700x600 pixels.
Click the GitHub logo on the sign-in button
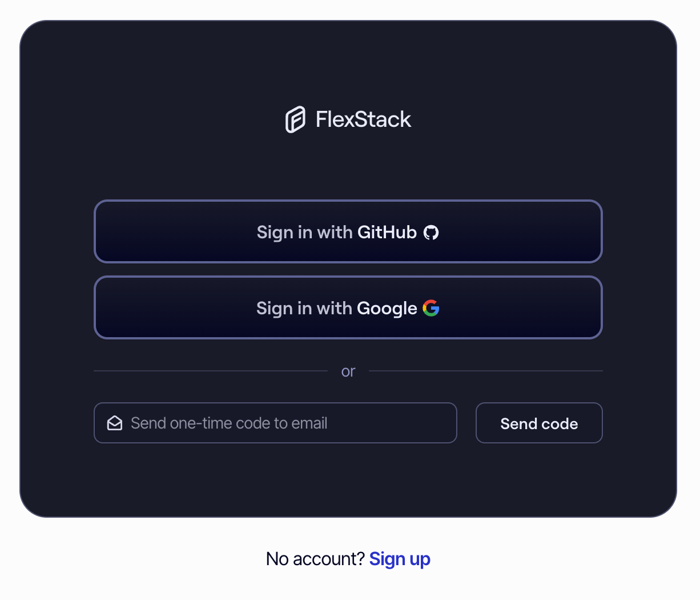431,232
